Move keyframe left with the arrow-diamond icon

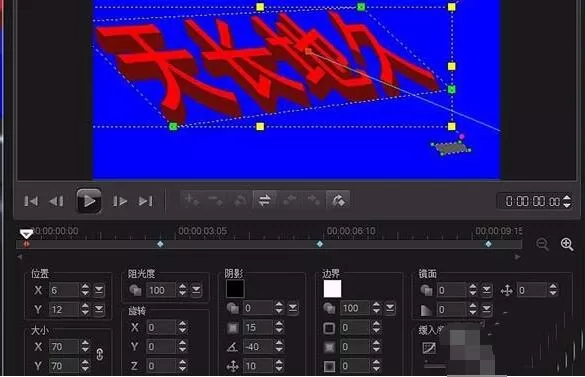290,200
